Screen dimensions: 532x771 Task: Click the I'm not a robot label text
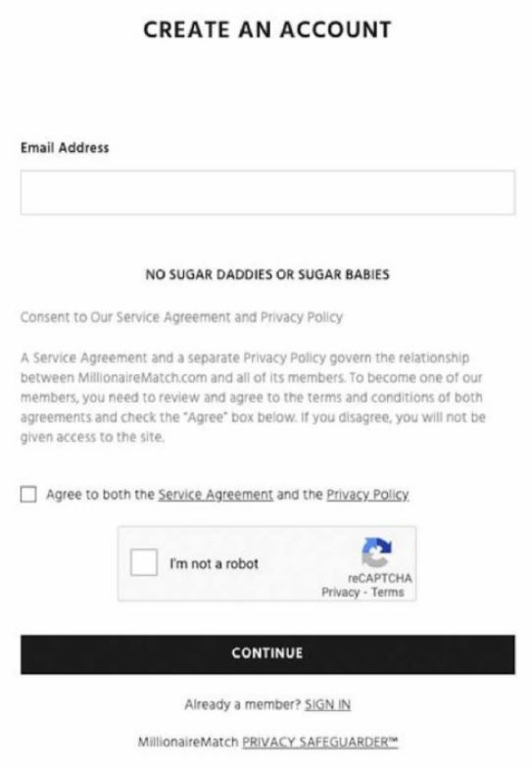(214, 563)
